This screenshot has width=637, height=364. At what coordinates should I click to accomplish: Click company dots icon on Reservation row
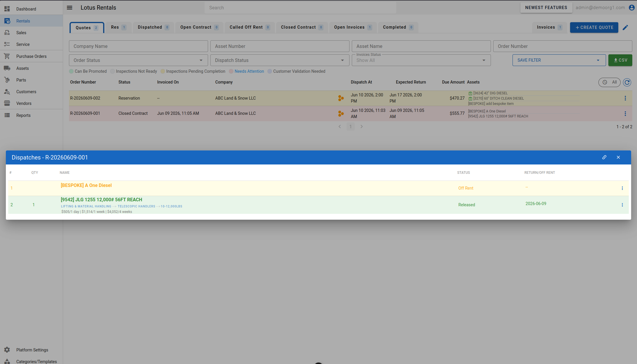(341, 98)
